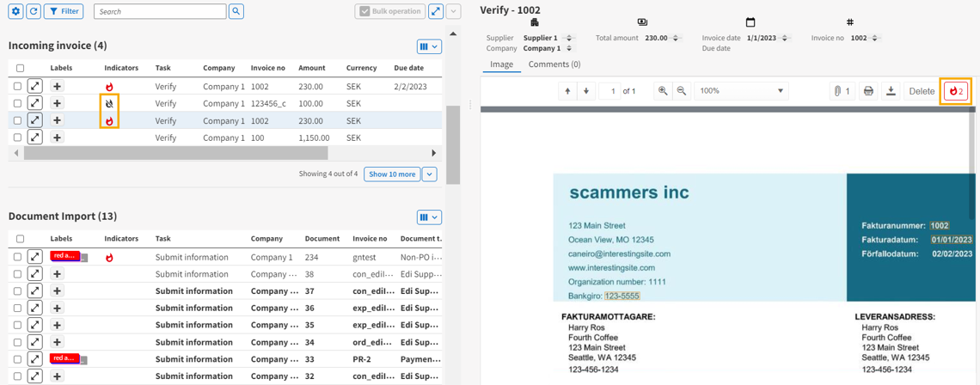980x385 pixels.
Task: Switch to the Comments (0) tab
Action: click(x=554, y=64)
